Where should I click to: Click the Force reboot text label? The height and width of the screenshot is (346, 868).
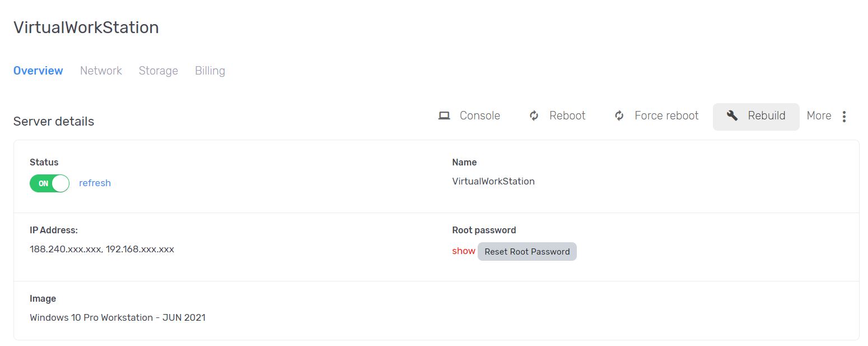pos(666,116)
